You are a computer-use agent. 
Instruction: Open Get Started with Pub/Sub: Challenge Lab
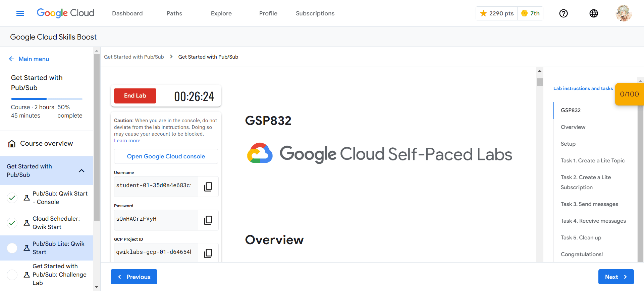(x=59, y=275)
